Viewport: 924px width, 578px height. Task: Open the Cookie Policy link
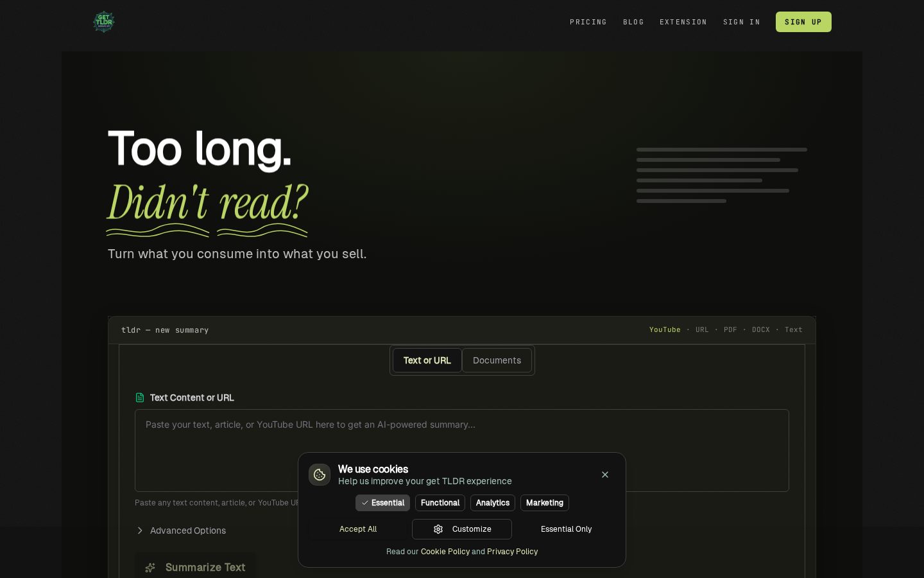click(x=445, y=552)
